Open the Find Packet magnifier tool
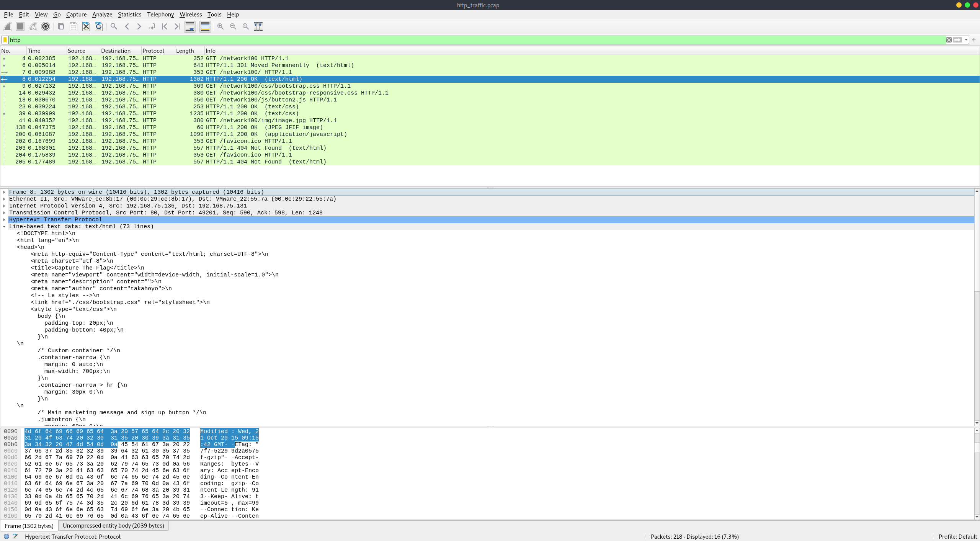This screenshot has height=541, width=980. click(113, 26)
